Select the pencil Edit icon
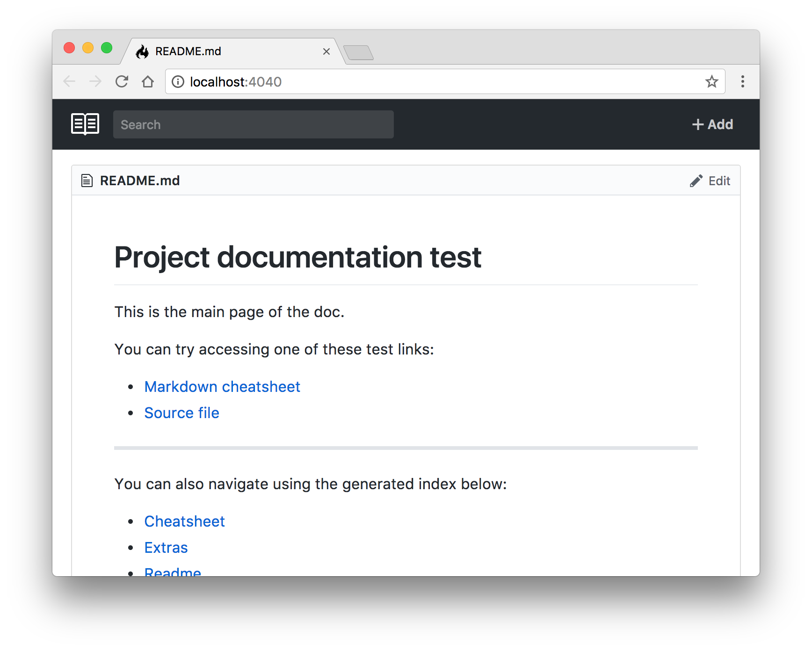The image size is (812, 651). pyautogui.click(x=696, y=180)
